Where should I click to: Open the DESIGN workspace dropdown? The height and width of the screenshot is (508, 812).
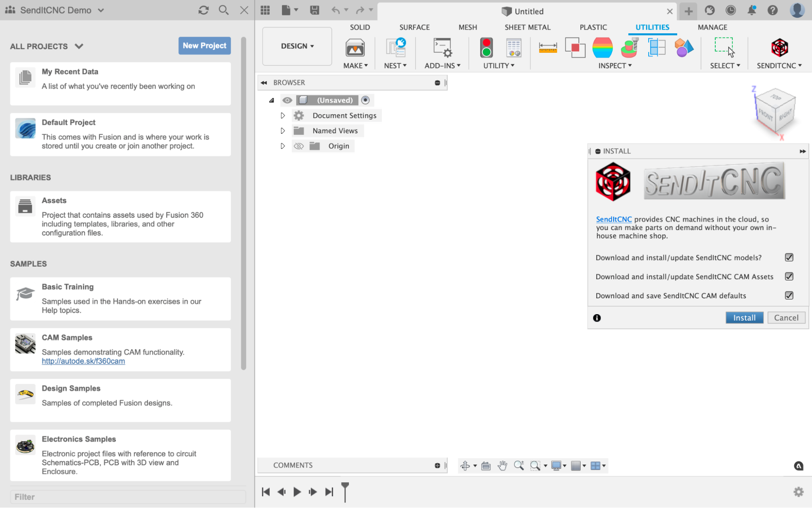pos(297,46)
